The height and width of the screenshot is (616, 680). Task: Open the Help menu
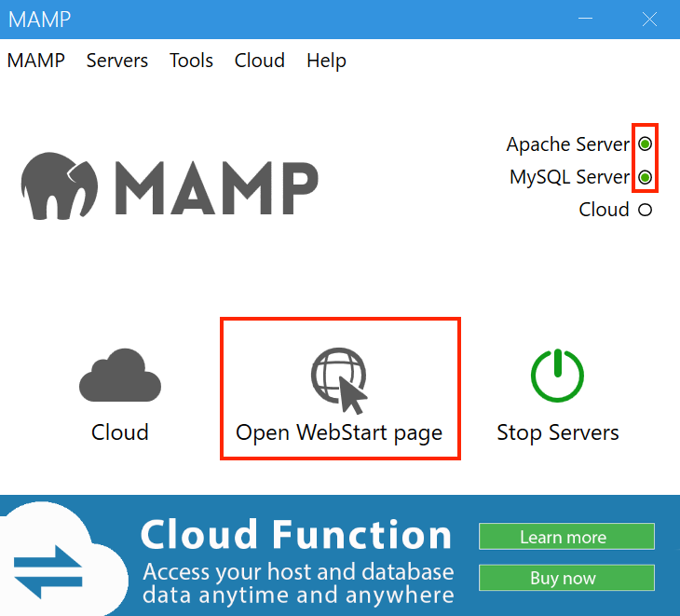point(326,61)
